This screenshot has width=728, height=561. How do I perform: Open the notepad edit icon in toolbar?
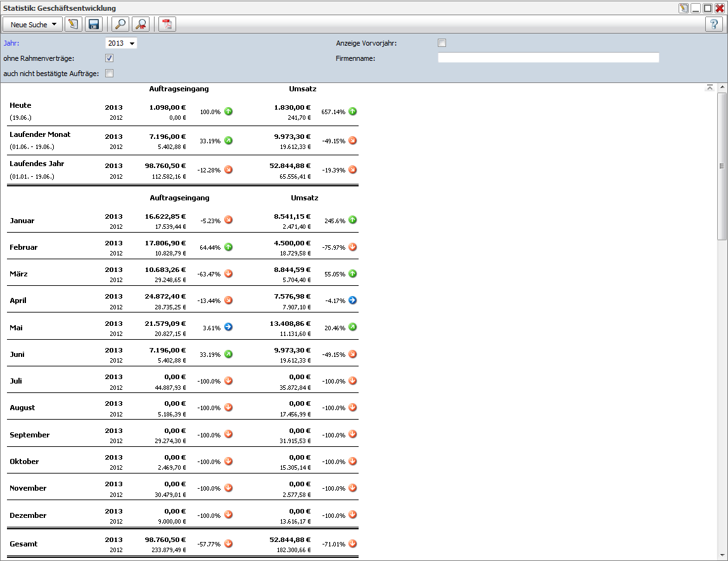[x=73, y=25]
